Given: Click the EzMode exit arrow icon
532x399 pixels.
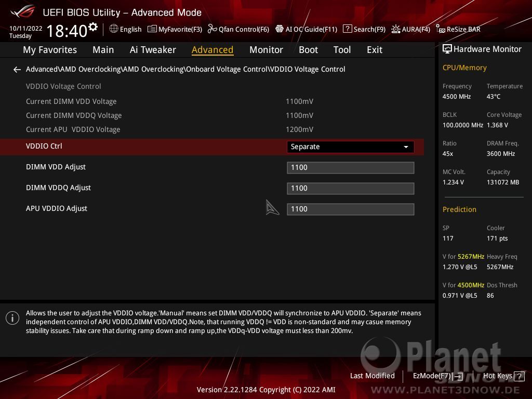Looking at the screenshot, I should coord(458,376).
